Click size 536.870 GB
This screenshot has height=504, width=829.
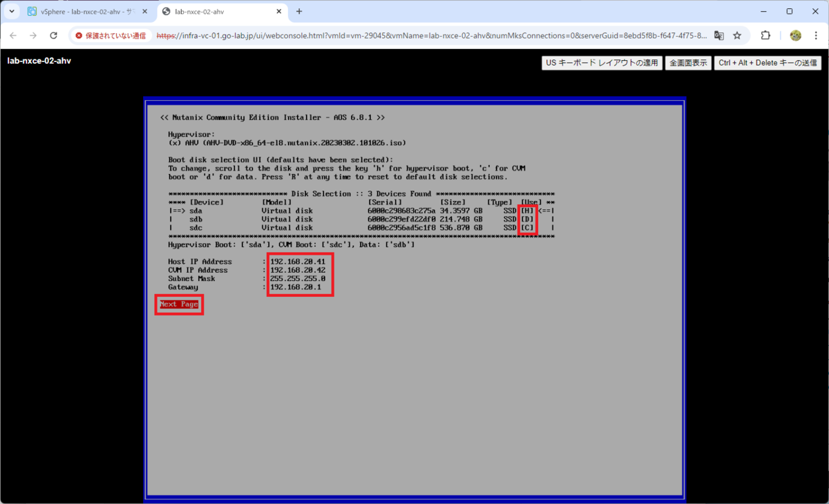click(461, 228)
